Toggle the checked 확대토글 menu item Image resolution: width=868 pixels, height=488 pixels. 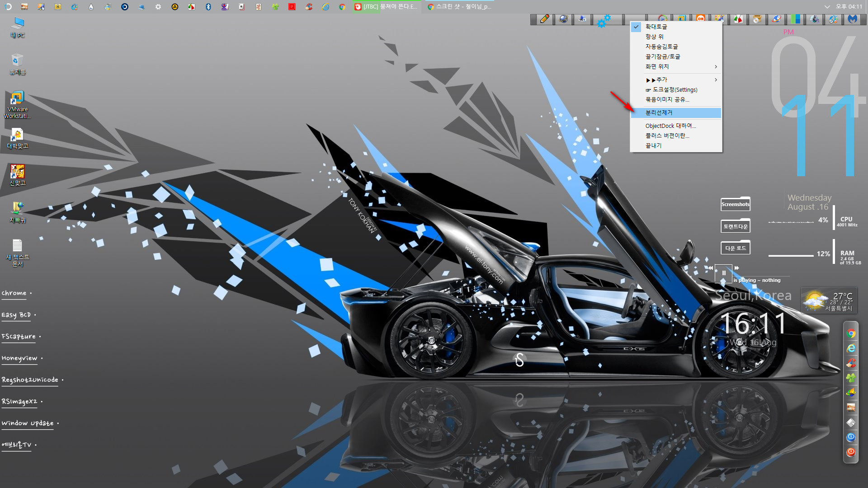pos(676,27)
